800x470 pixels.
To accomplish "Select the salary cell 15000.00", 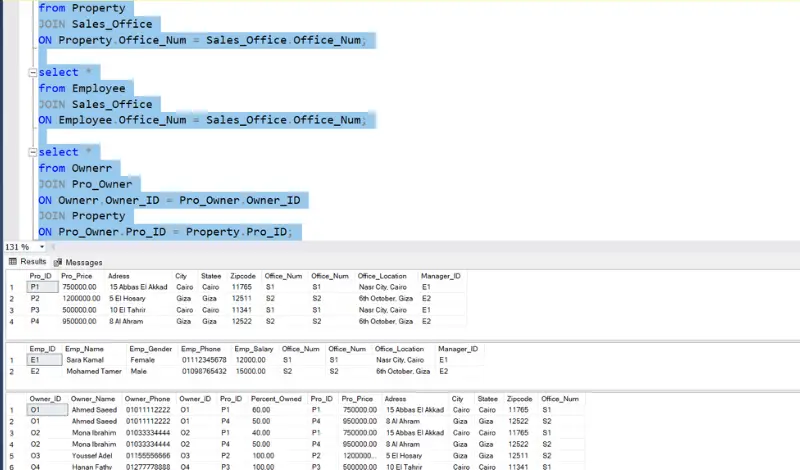I will point(251,372).
